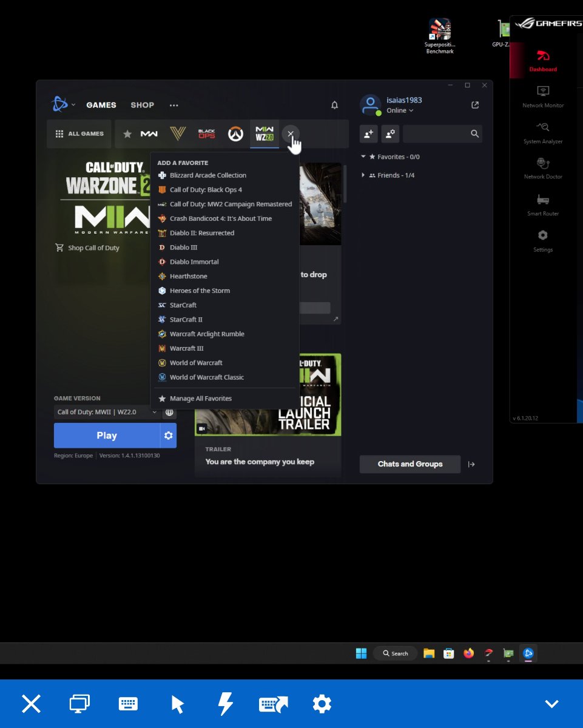Switch to the GAMES tab
This screenshot has width=583, height=728.
(101, 105)
